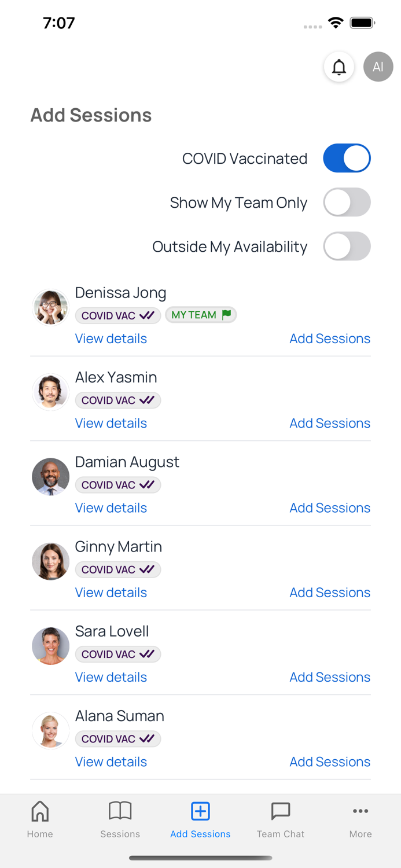This screenshot has width=401, height=868.
Task: Enable the Show My Team Only switch
Action: coord(347,203)
